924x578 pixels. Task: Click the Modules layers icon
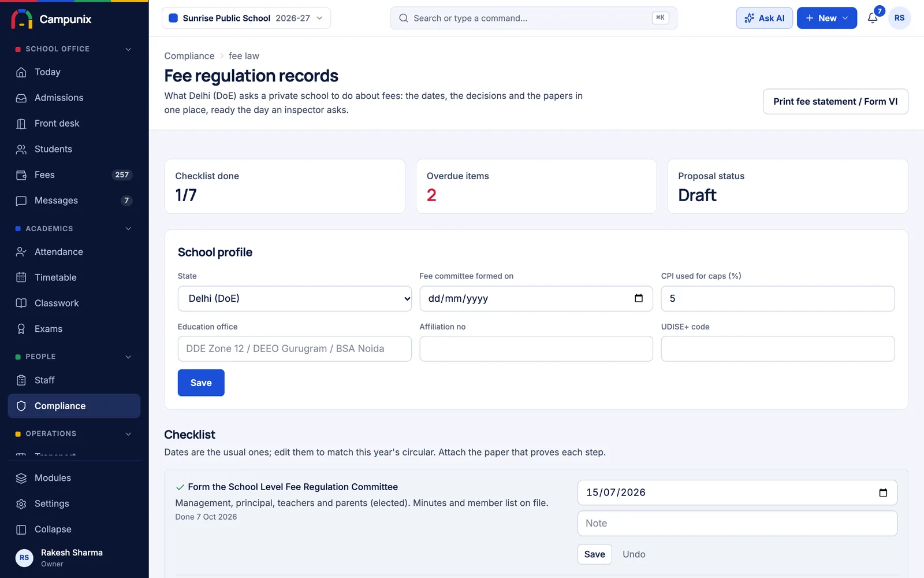pos(21,478)
